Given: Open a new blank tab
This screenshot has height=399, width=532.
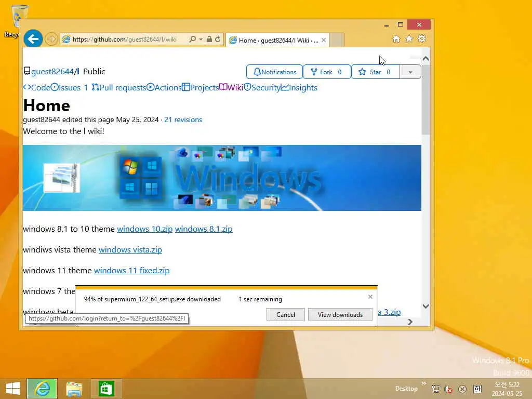Looking at the screenshot, I should (x=337, y=40).
